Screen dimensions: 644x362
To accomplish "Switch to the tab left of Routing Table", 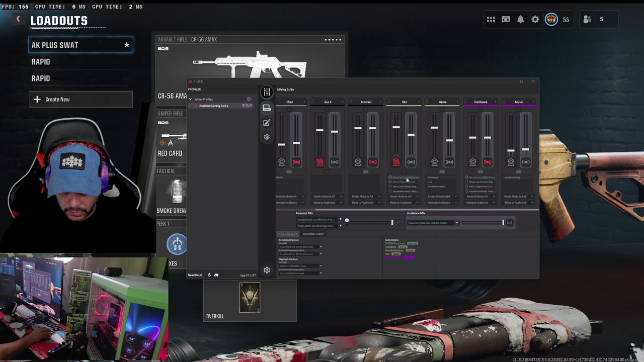I will 288,234.
